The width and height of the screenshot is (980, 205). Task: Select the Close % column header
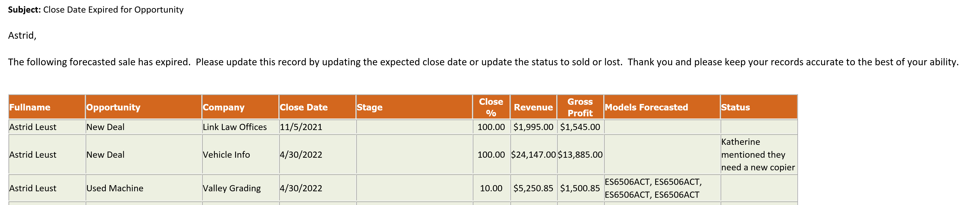click(x=491, y=107)
